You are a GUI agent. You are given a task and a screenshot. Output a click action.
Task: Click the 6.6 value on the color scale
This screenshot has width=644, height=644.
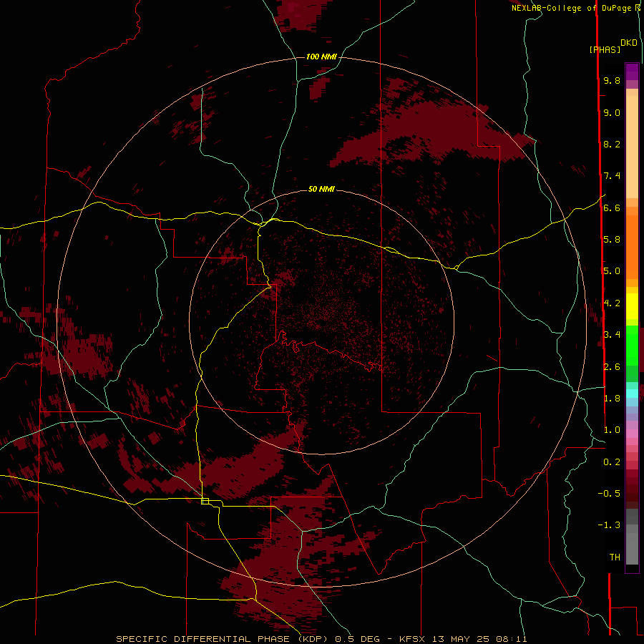[x=612, y=208]
